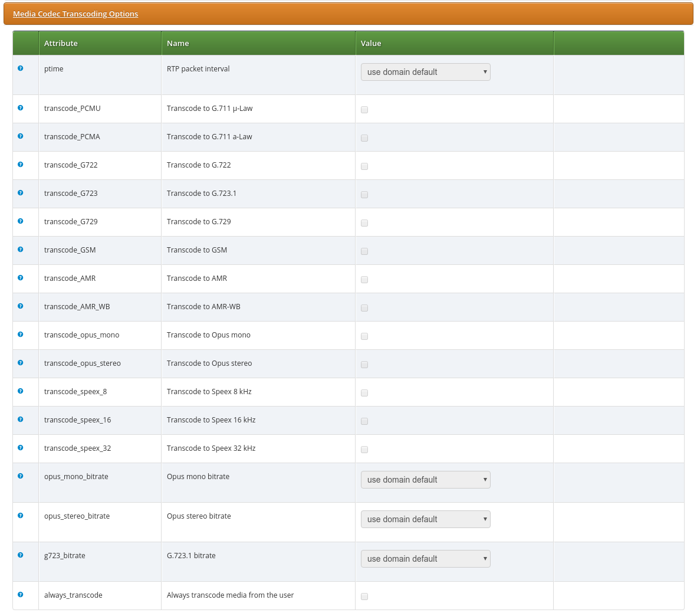View help for transcode_G729
Screen dimensions: 697x616
tap(20, 221)
